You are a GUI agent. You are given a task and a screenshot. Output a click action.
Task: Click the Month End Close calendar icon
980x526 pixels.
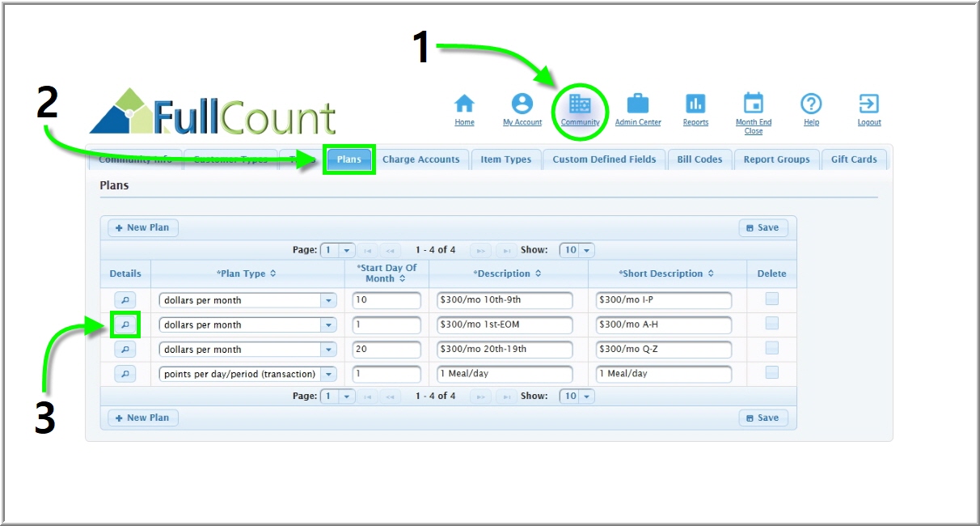point(753,104)
